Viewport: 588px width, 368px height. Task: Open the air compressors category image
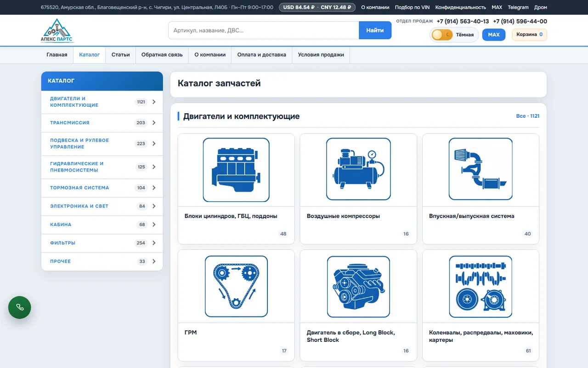click(x=358, y=169)
